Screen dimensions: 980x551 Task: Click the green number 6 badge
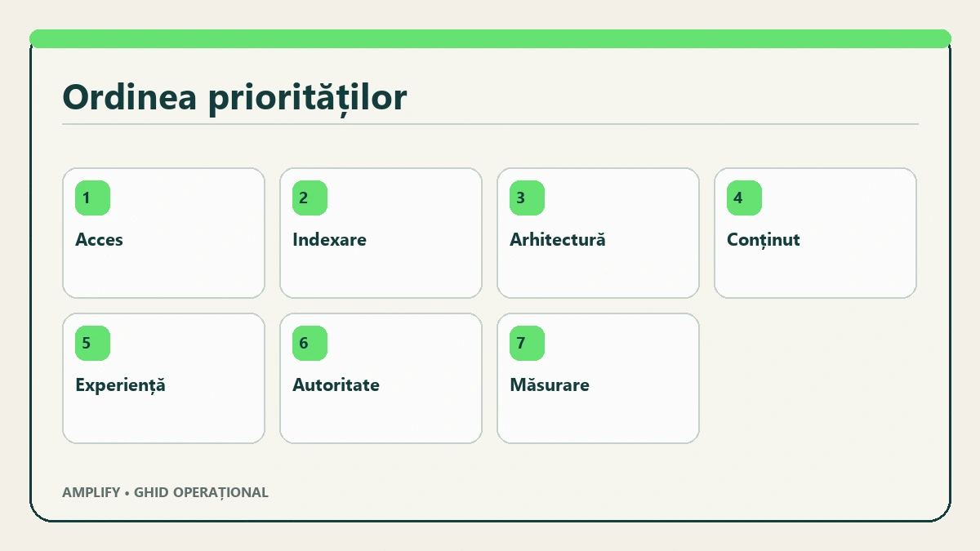(x=310, y=344)
